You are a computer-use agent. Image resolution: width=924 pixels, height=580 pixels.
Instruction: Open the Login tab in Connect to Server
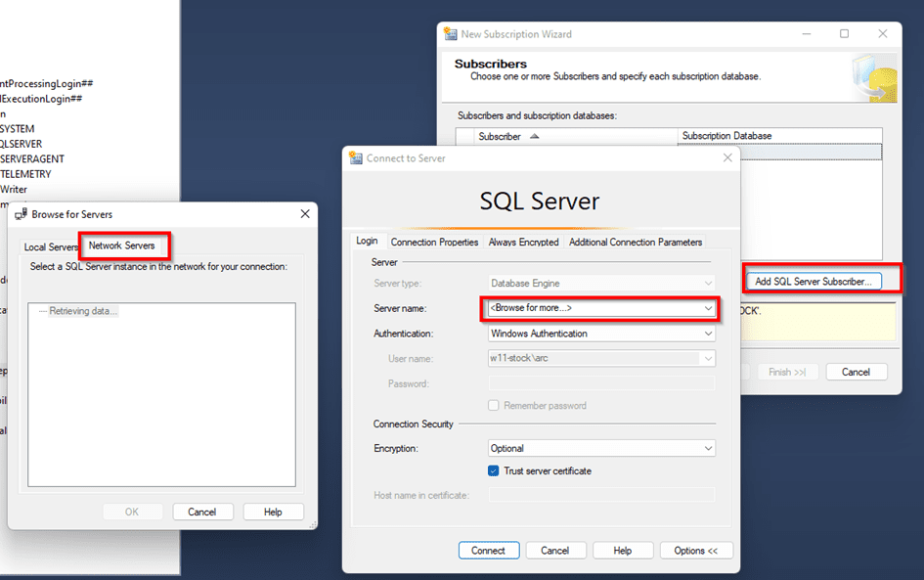pos(367,241)
